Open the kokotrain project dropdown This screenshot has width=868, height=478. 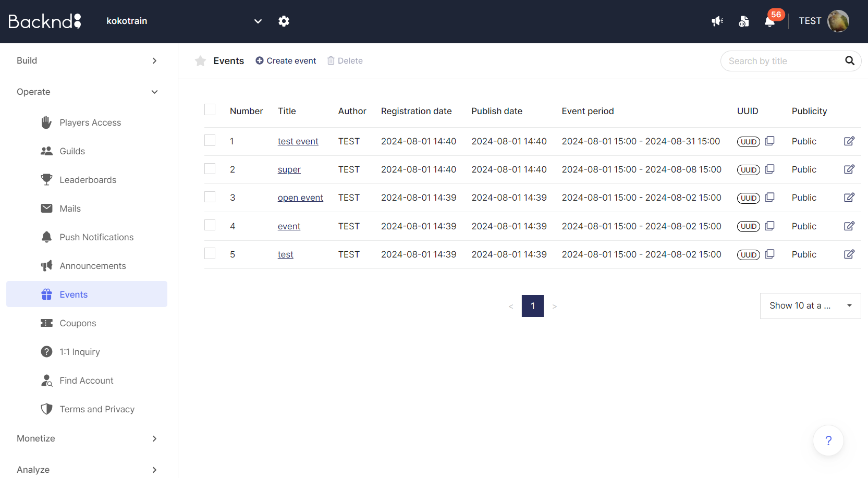258,21
